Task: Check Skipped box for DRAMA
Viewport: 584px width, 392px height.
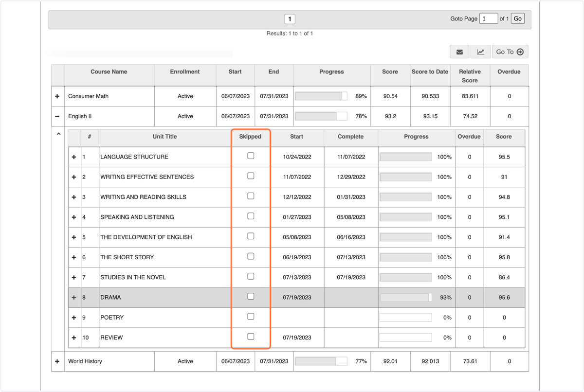Action: pyautogui.click(x=251, y=296)
